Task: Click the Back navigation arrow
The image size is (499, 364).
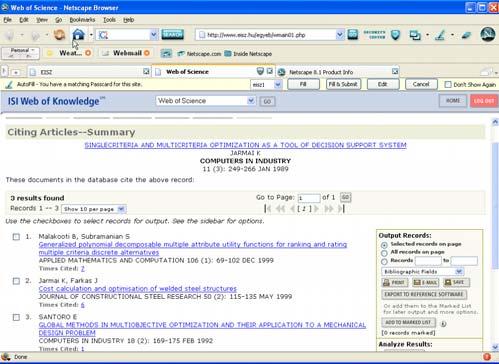Action: tap(9, 35)
